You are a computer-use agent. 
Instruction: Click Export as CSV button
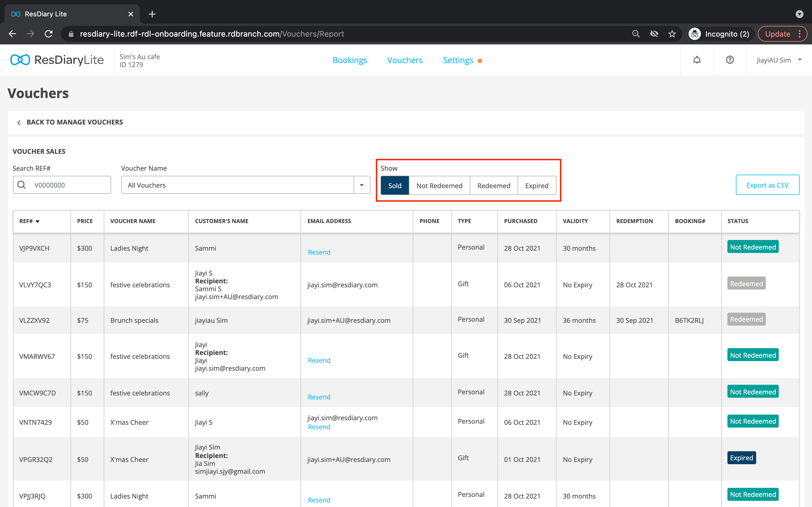click(x=767, y=185)
